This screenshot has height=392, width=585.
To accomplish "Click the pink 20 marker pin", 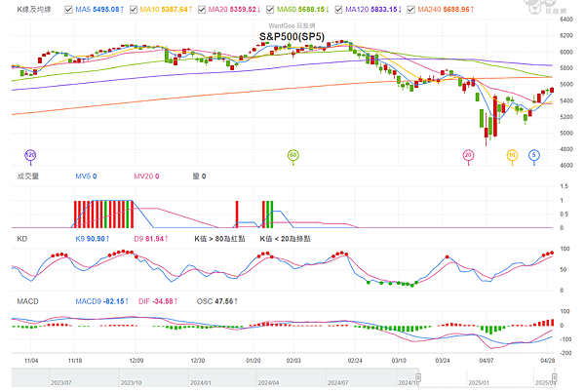I will pyautogui.click(x=468, y=156).
